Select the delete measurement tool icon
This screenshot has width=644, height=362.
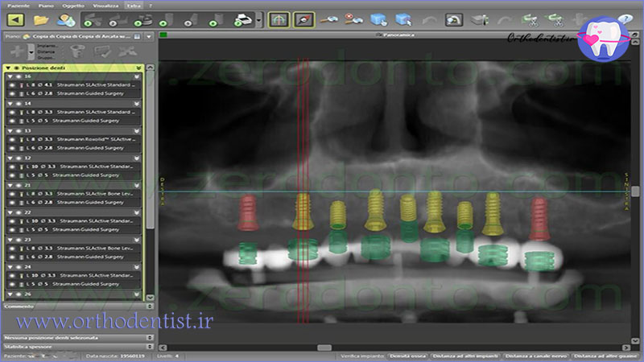[353, 19]
